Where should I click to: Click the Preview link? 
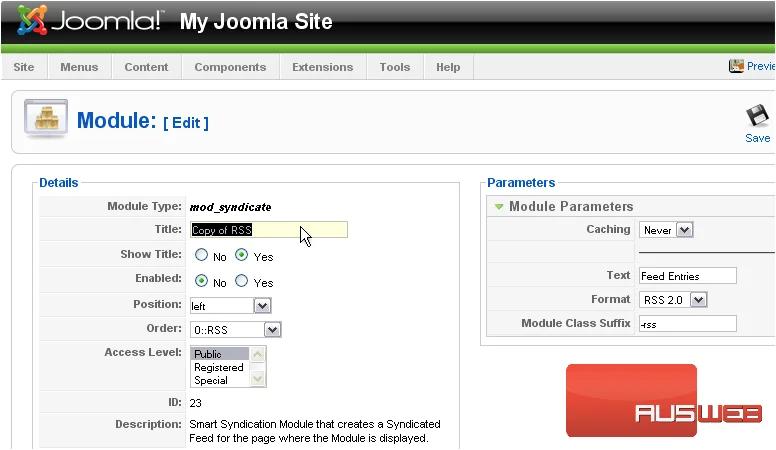[x=761, y=66]
